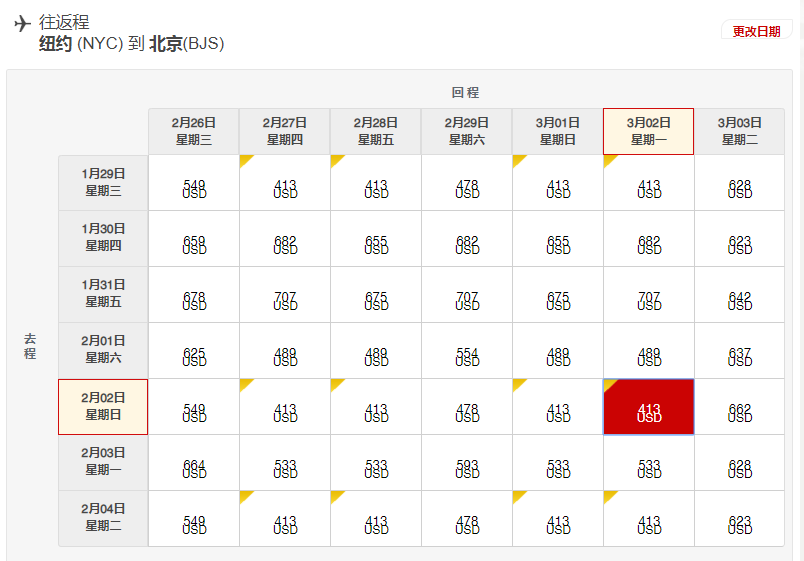Viewport: 804px width, 561px height.
Task: Select return date header 2月27日 星期四
Action: 285,131
